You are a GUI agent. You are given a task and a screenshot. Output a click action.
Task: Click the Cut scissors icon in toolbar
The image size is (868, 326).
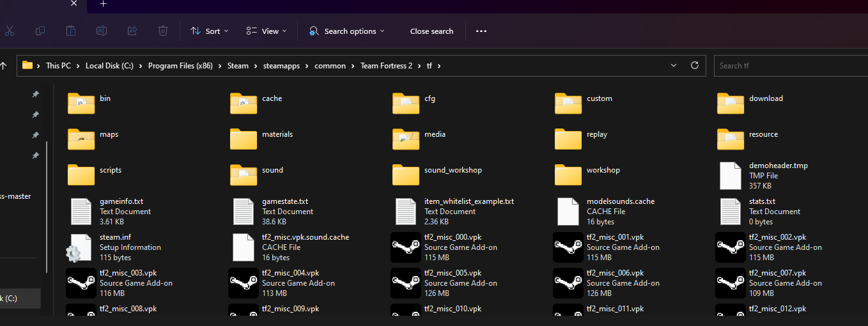point(10,31)
